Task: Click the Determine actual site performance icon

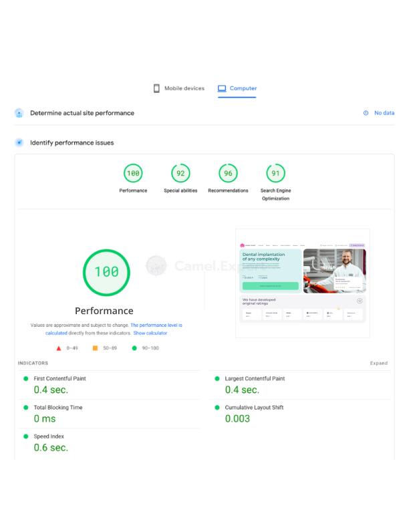Action: click(x=19, y=113)
